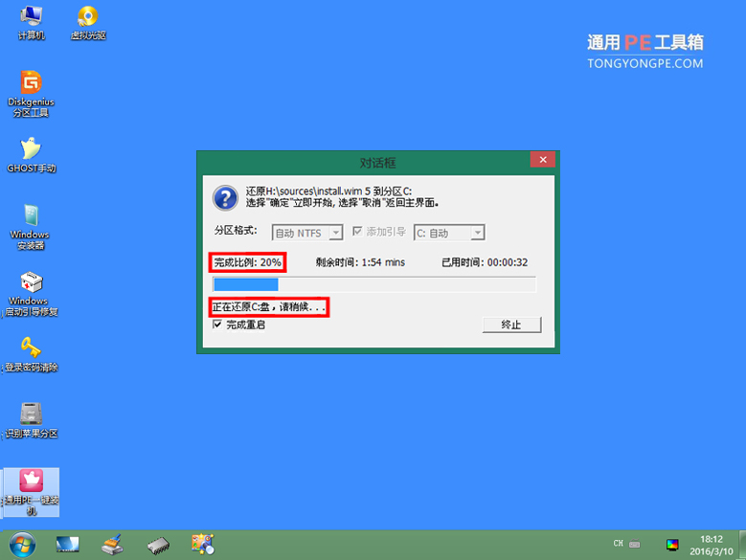Image resolution: width=746 pixels, height=560 pixels.
Task: Click the 终止 button
Action: coord(512,325)
